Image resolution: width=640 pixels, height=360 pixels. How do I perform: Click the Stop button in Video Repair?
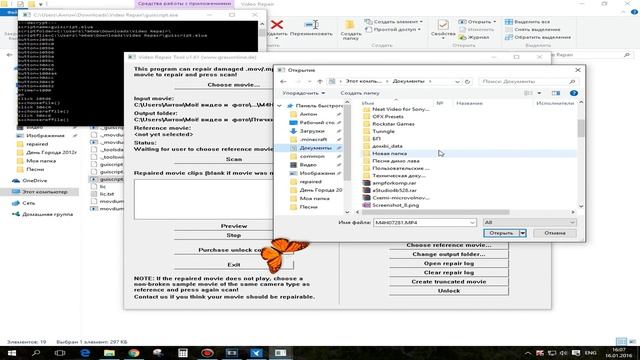233,235
